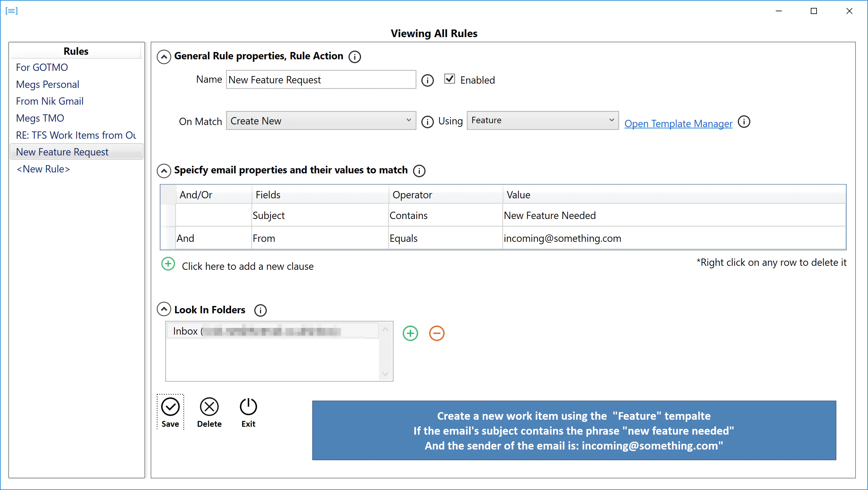Click the Value column header
Image resolution: width=868 pixels, height=490 pixels.
(674, 195)
